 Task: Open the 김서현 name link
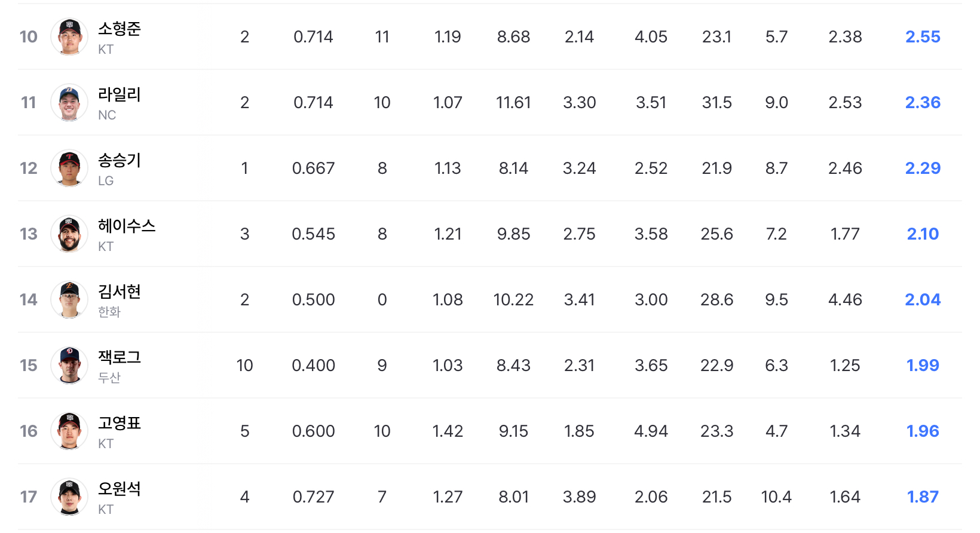click(120, 292)
